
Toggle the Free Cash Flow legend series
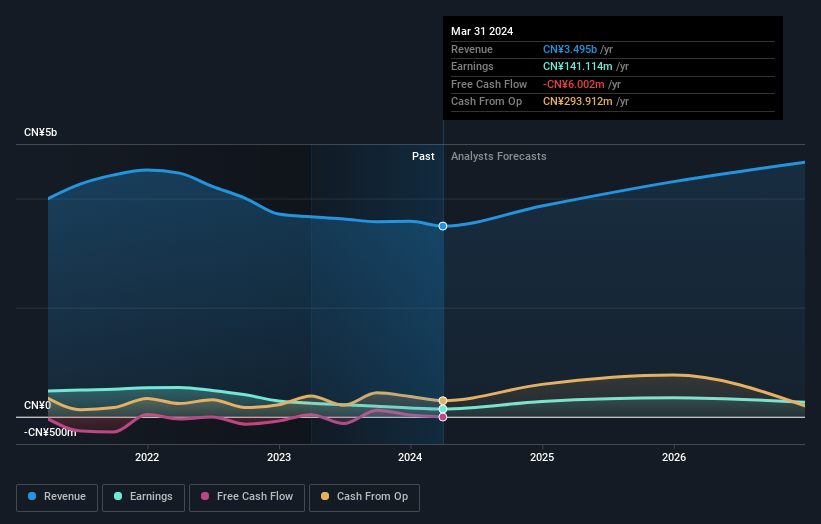tap(247, 497)
